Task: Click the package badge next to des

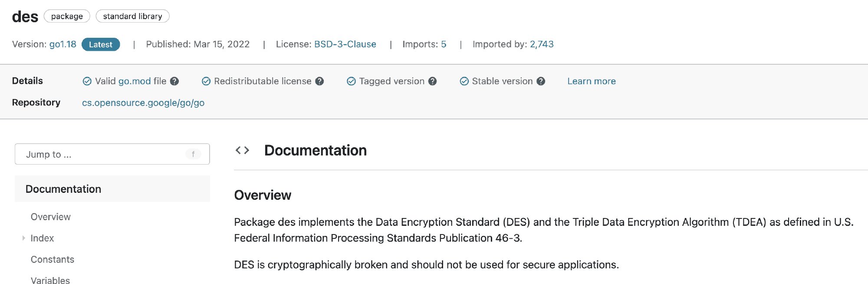Action: tap(67, 16)
